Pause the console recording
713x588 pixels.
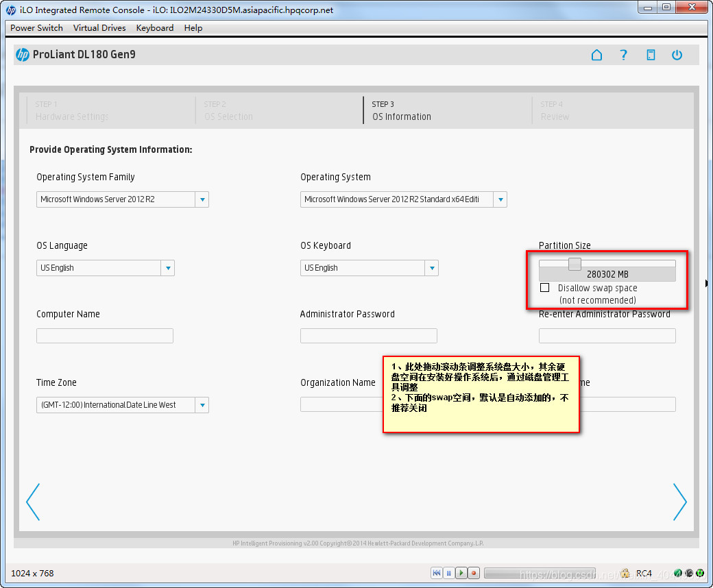coord(449,573)
